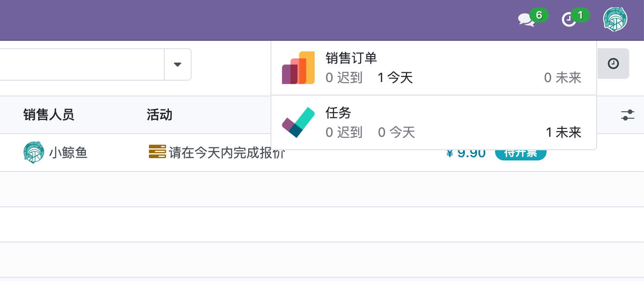Image resolution: width=644 pixels, height=281 pixels.
Task: Click the search input field
Action: (x=79, y=64)
